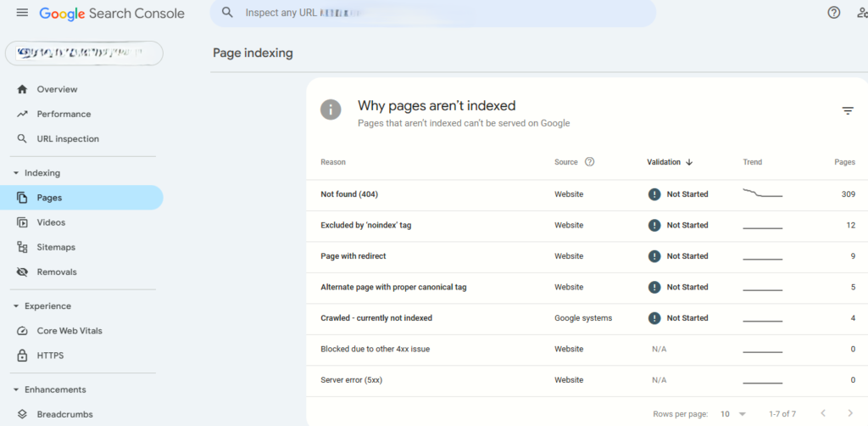Click the Reason column header
This screenshot has height=426, width=868.
coord(332,162)
